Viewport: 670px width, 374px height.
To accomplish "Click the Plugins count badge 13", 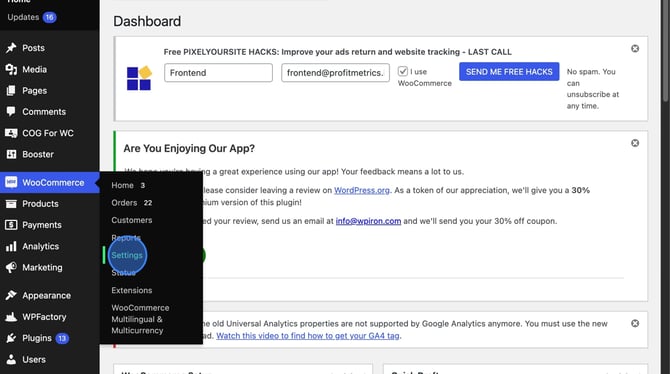I will pyautogui.click(x=62, y=338).
